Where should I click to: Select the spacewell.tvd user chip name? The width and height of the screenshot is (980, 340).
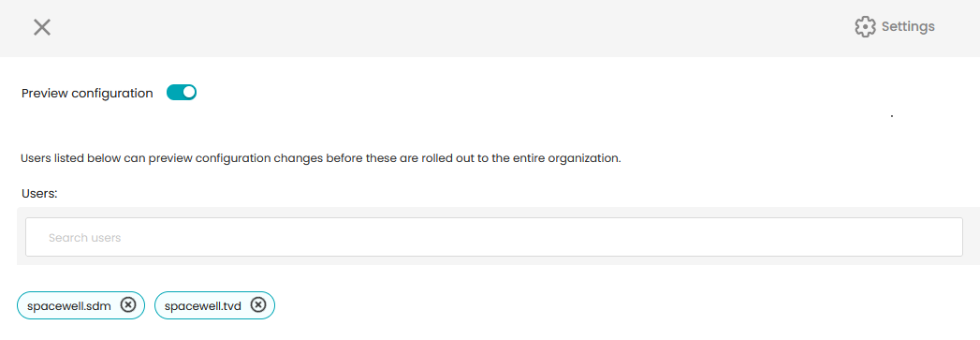pyautogui.click(x=202, y=305)
